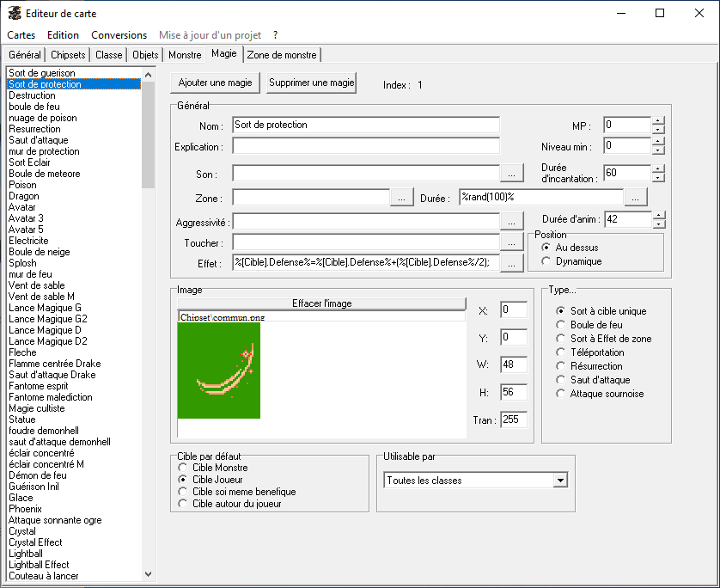720x588 pixels.
Task: Open the Conversions menu
Action: 119,35
